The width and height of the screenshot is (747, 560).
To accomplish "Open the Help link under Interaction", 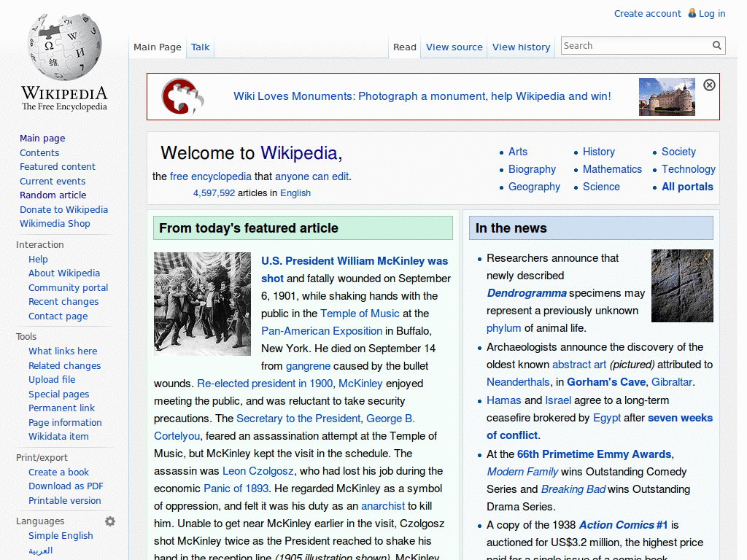I will click(x=38, y=259).
